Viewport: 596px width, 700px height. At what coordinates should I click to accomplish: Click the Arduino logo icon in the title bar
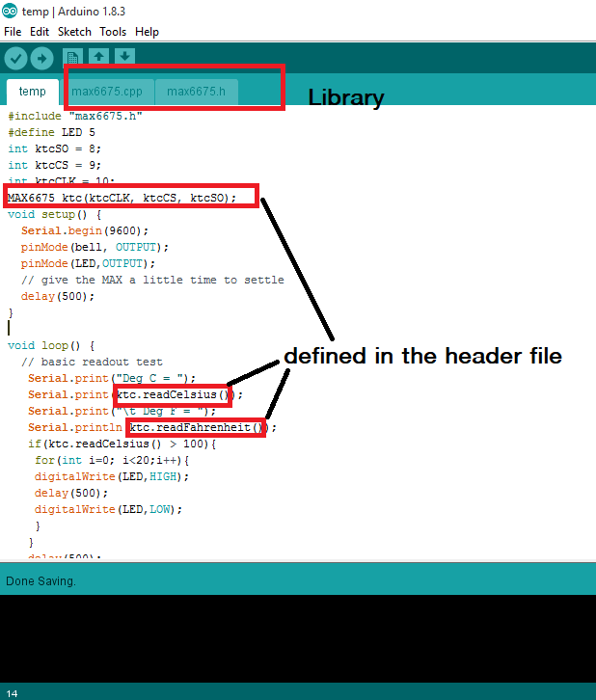10,11
